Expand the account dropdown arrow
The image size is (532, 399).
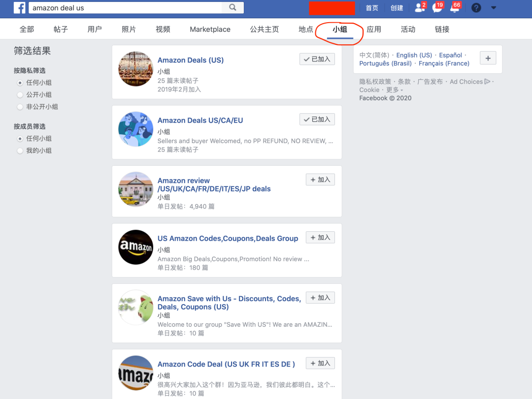click(494, 7)
